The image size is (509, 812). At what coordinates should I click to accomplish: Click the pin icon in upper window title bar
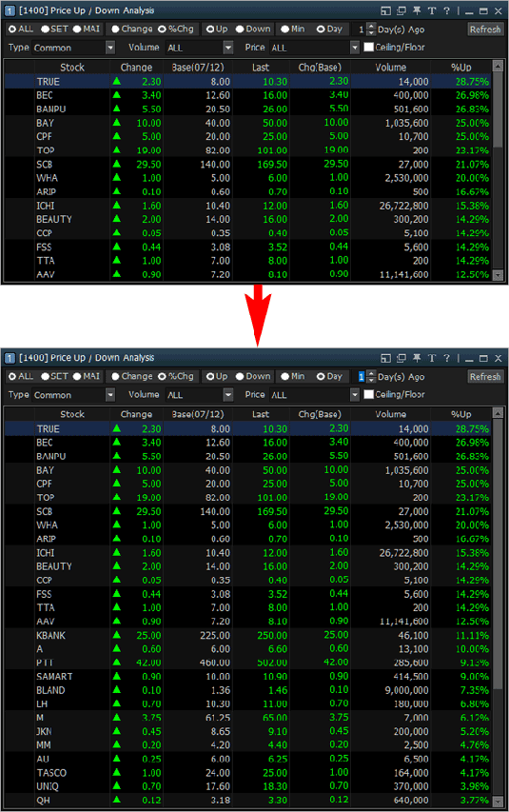(x=417, y=10)
